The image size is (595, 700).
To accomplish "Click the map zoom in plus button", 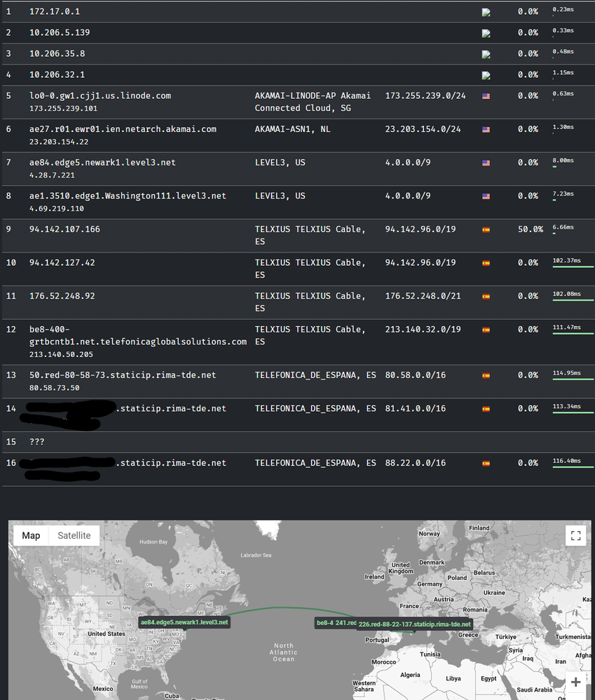I will (575, 682).
